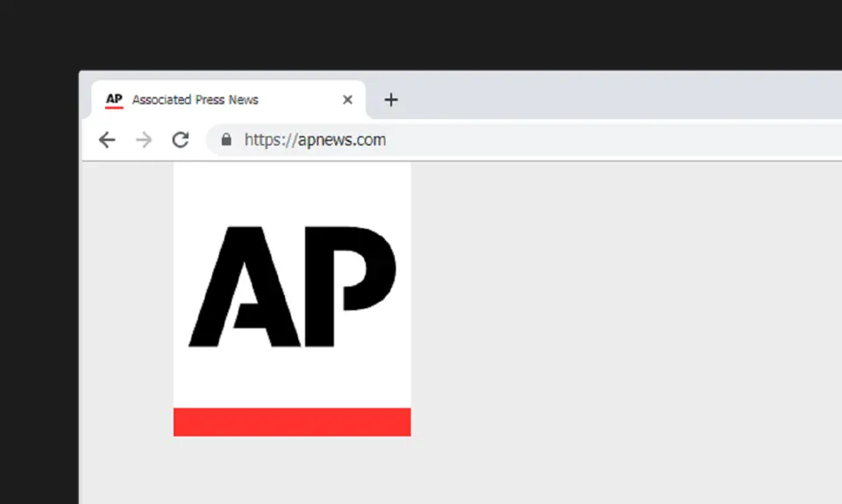Click the back arrow navigation button
Image resolution: width=842 pixels, height=504 pixels.
click(107, 140)
